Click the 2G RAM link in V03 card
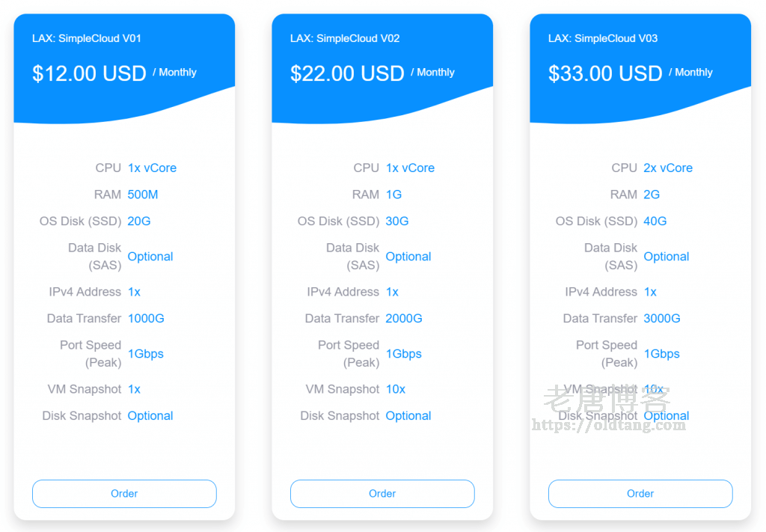This screenshot has height=532, width=766. coord(651,194)
